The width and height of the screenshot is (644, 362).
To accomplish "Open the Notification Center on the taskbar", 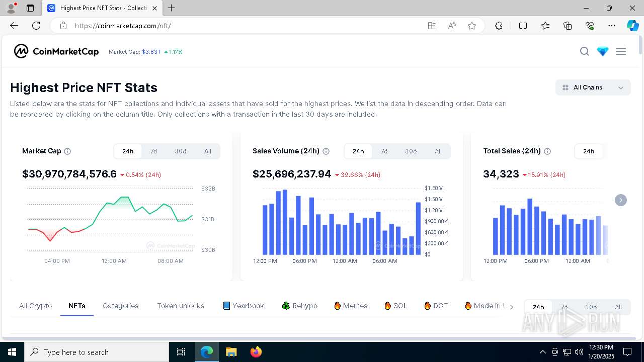I will (627, 352).
